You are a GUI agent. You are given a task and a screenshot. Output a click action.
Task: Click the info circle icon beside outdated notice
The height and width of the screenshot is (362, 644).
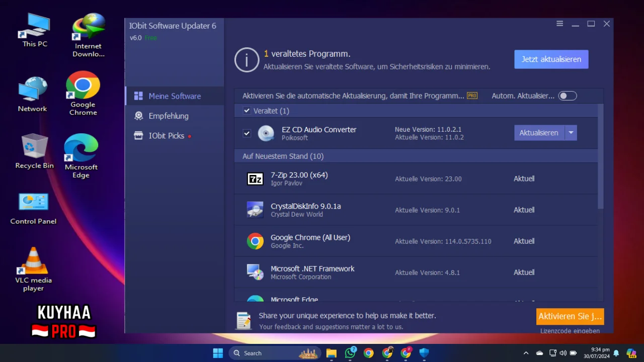pyautogui.click(x=247, y=60)
